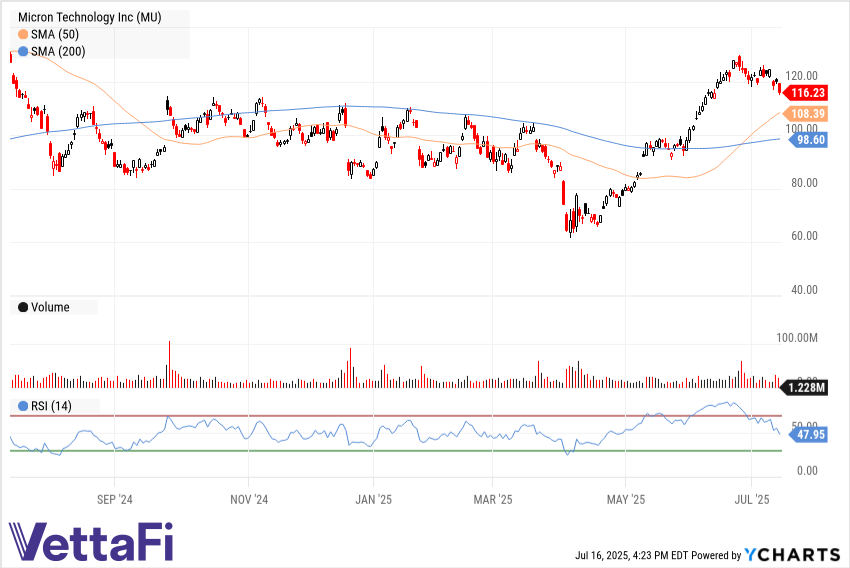Select the SMA (50) legend label
850x568 pixels.
click(55, 35)
